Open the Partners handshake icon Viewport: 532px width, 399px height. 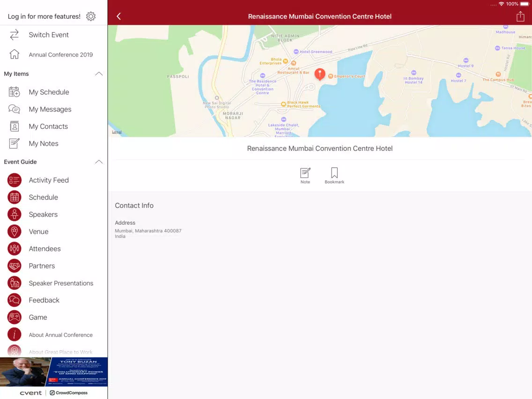[x=14, y=266]
